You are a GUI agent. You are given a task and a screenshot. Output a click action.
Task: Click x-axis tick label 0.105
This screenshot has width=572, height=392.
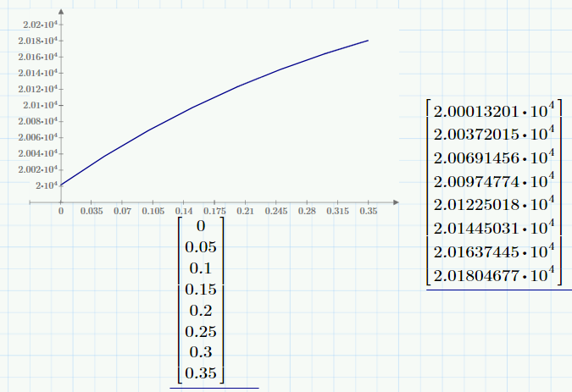point(153,211)
